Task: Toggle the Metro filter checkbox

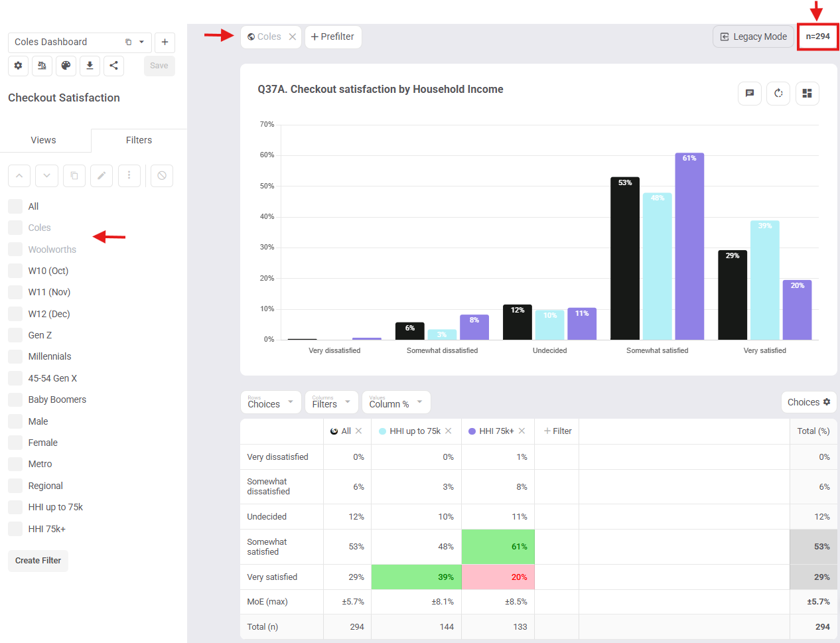Action: 15,464
